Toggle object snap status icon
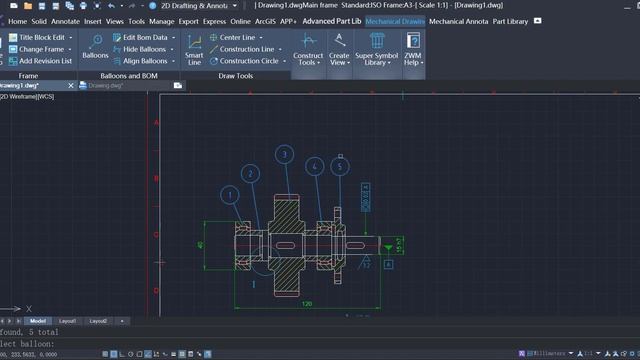This screenshot has width=640, height=360. pyautogui.click(x=139, y=354)
